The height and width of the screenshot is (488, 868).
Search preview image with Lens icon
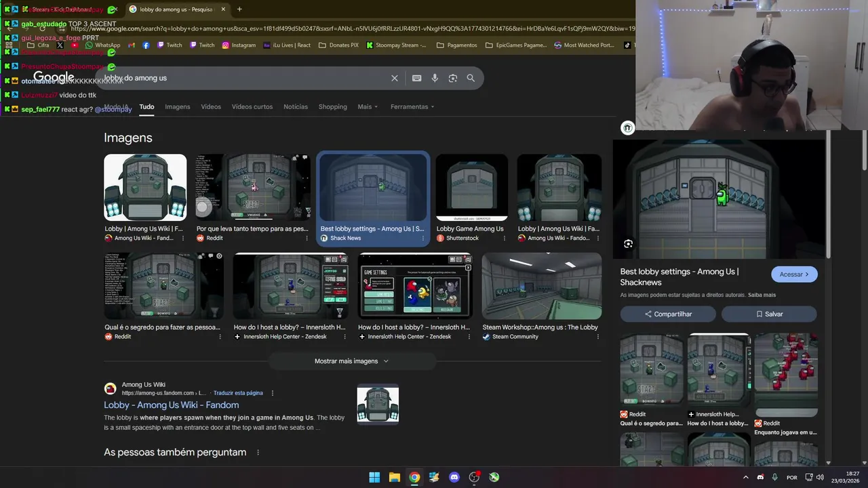(629, 244)
